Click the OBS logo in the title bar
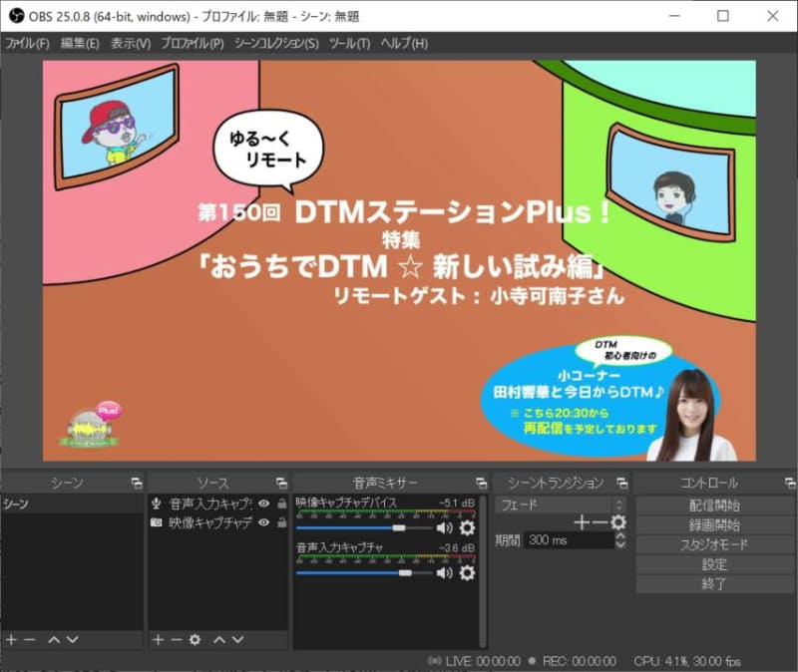 tap(16, 16)
